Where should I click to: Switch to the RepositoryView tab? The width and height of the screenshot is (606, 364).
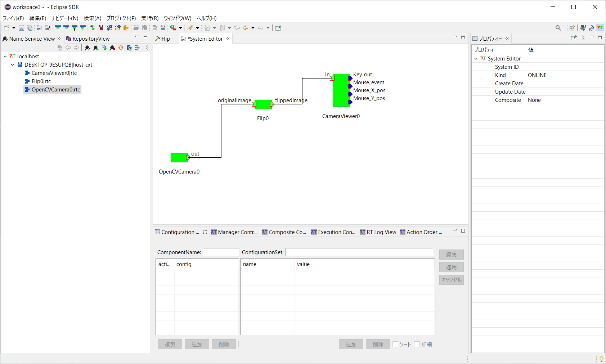[87, 39]
